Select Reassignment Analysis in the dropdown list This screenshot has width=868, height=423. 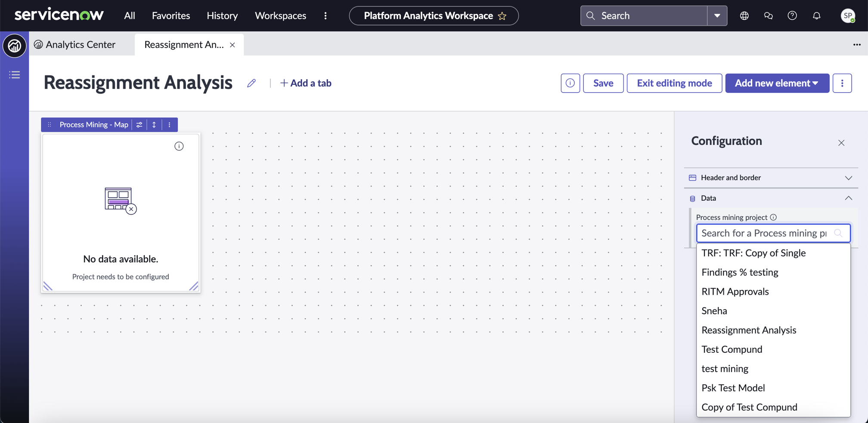pos(773,330)
